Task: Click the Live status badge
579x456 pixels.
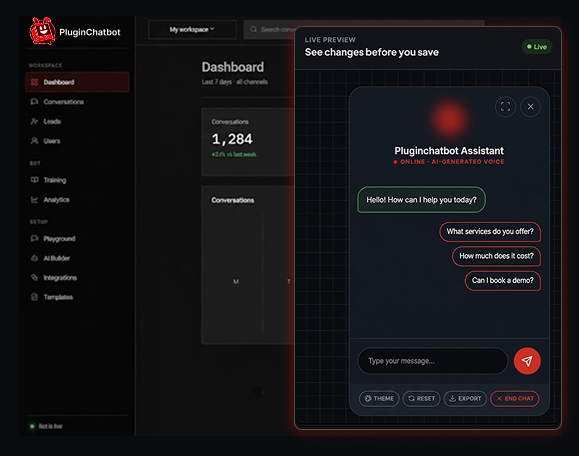Action: point(537,47)
